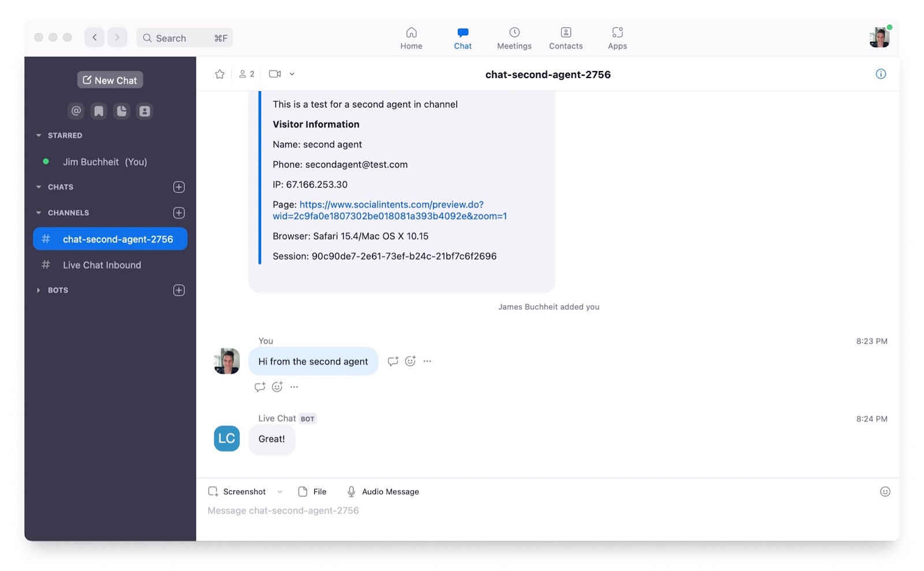This screenshot has height=571, width=924.
Task: Collapse the CHANNELS section
Action: [x=39, y=213]
